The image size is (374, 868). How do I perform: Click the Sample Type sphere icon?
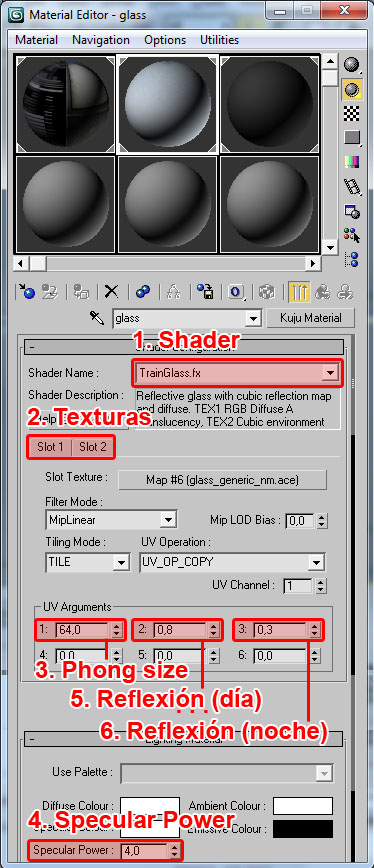[x=351, y=65]
